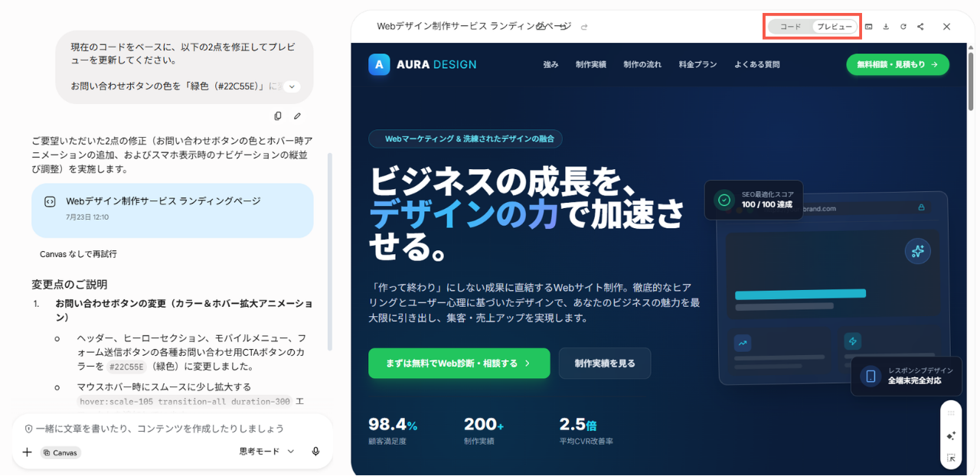The width and height of the screenshot is (980, 476).
Task: Open the 強み nav item
Action: coord(550,65)
